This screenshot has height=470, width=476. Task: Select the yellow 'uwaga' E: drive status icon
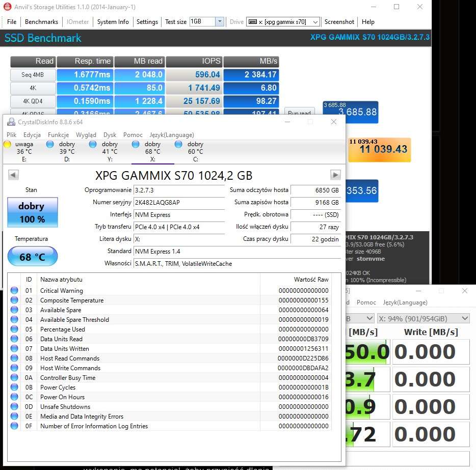pos(8,144)
